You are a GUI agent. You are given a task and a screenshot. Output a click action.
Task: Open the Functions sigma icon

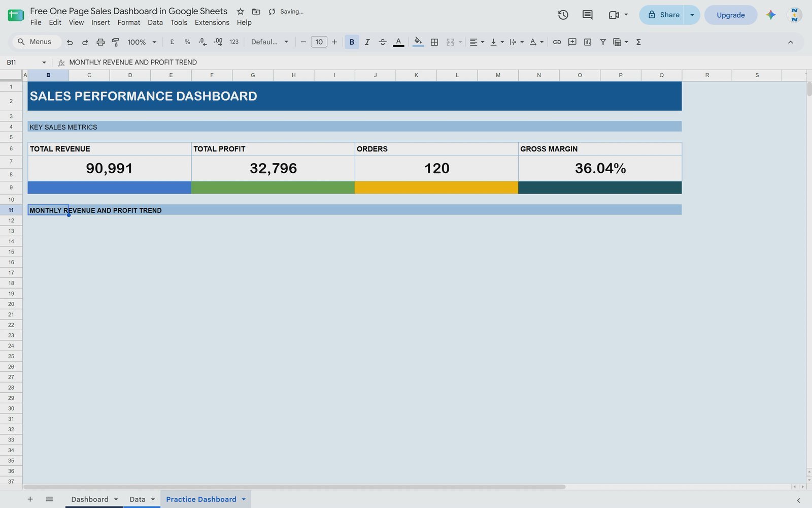pyautogui.click(x=638, y=42)
